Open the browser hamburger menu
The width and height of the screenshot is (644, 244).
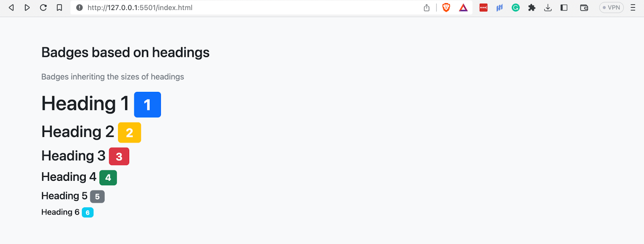coord(633,8)
